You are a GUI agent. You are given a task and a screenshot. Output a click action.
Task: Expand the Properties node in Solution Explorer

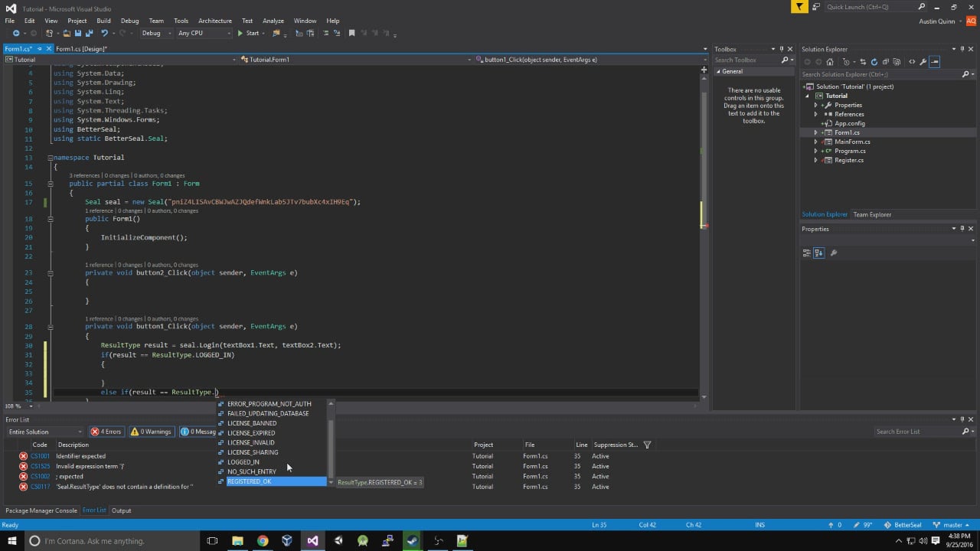[816, 105]
